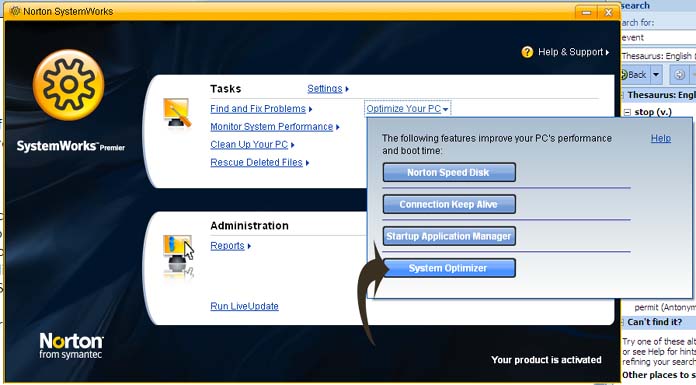
Task: Click the 'Norton from symantec' logo
Action: click(x=71, y=346)
